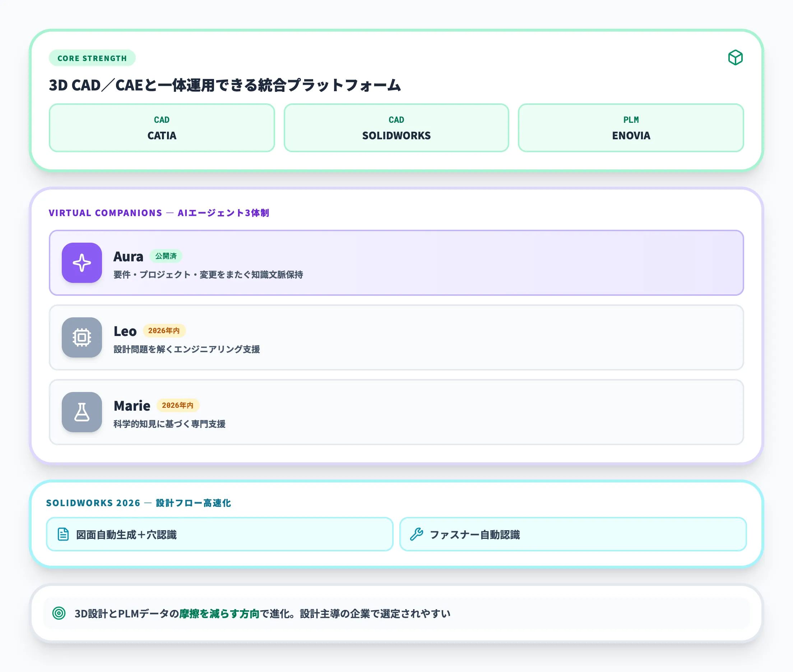Click the CORE STRENGTH badge

pyautogui.click(x=92, y=58)
